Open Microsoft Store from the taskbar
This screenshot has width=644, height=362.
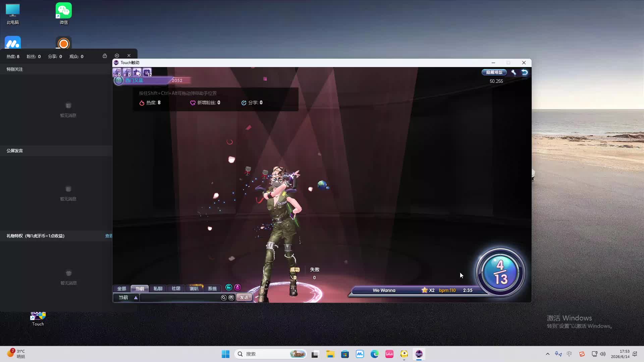coord(345,354)
